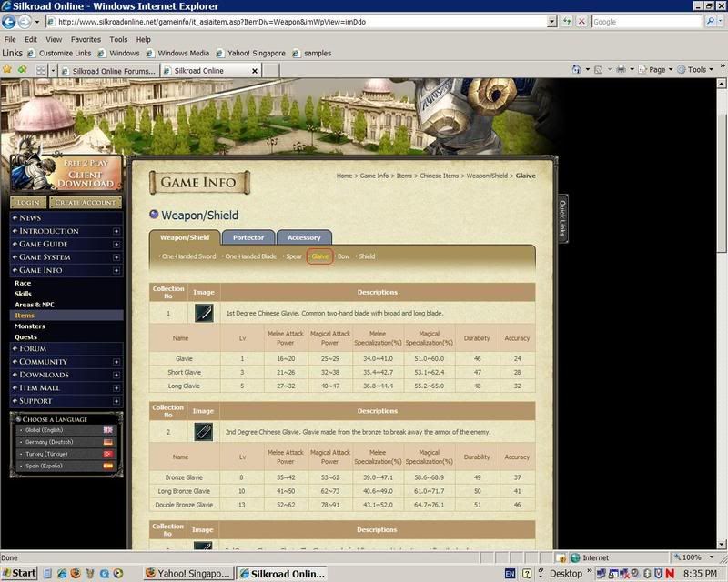This screenshot has width=728, height=582.
Task: Click the printer icon in command bar
Action: coord(620,69)
